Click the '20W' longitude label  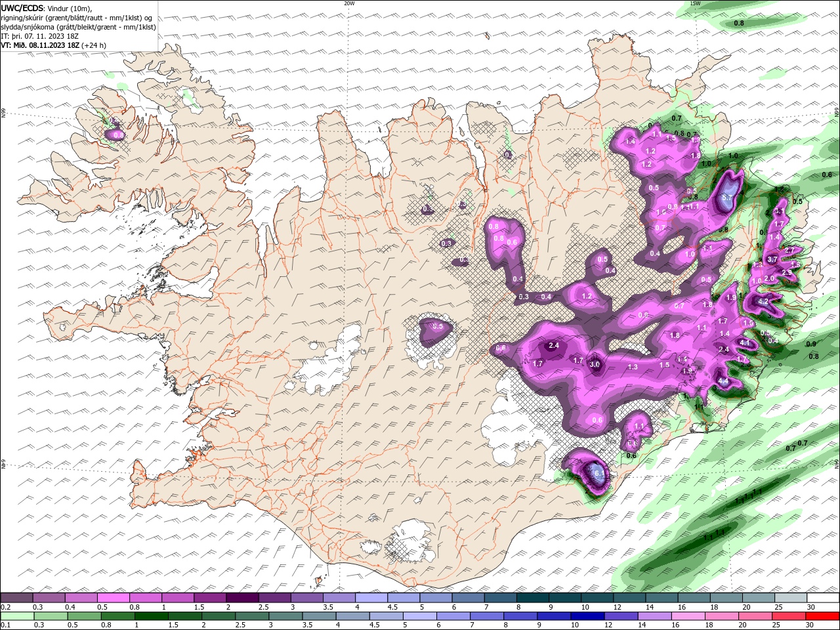(x=349, y=3)
